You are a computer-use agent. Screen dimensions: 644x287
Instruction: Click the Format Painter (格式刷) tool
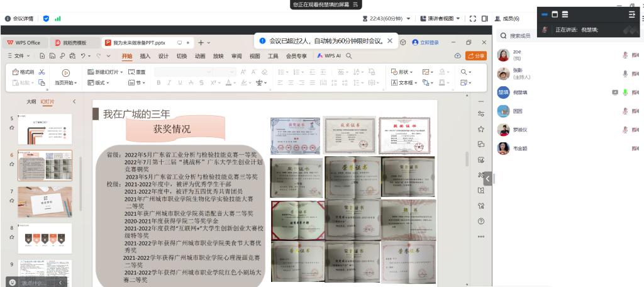[23, 72]
